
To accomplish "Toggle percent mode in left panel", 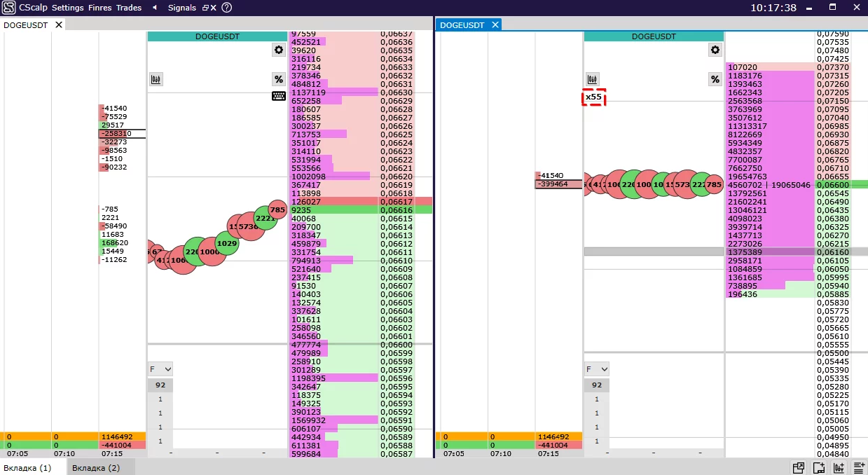I will click(x=279, y=79).
